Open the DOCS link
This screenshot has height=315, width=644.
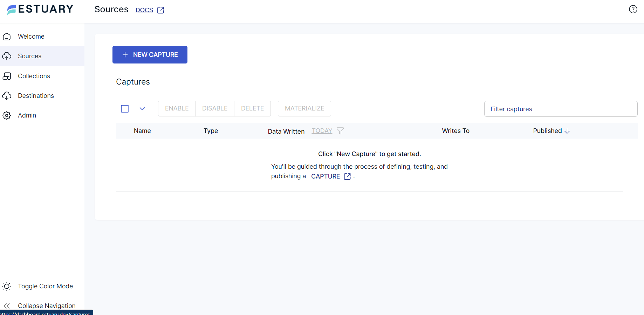pyautogui.click(x=144, y=10)
